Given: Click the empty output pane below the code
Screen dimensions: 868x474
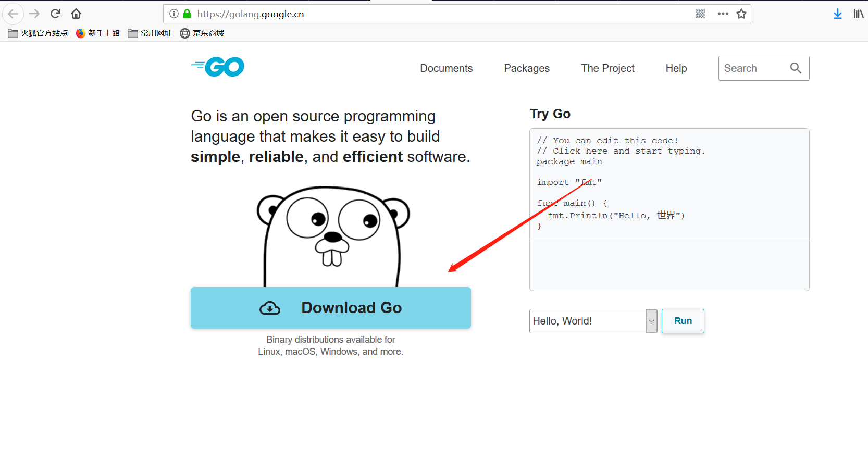Looking at the screenshot, I should [669, 265].
